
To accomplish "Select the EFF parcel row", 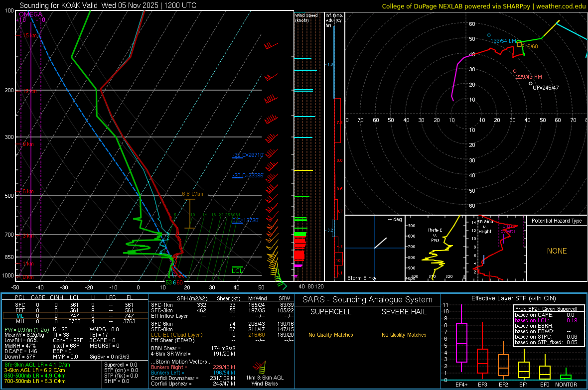I will tap(75, 310).
